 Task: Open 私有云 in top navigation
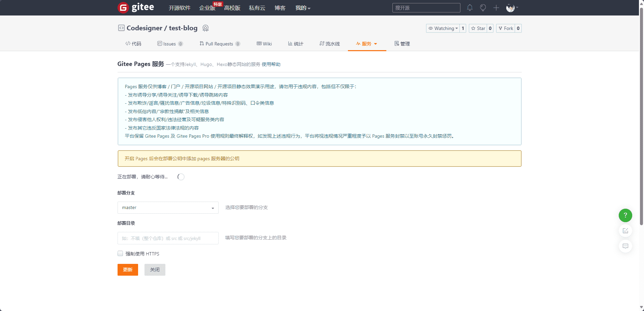point(257,8)
